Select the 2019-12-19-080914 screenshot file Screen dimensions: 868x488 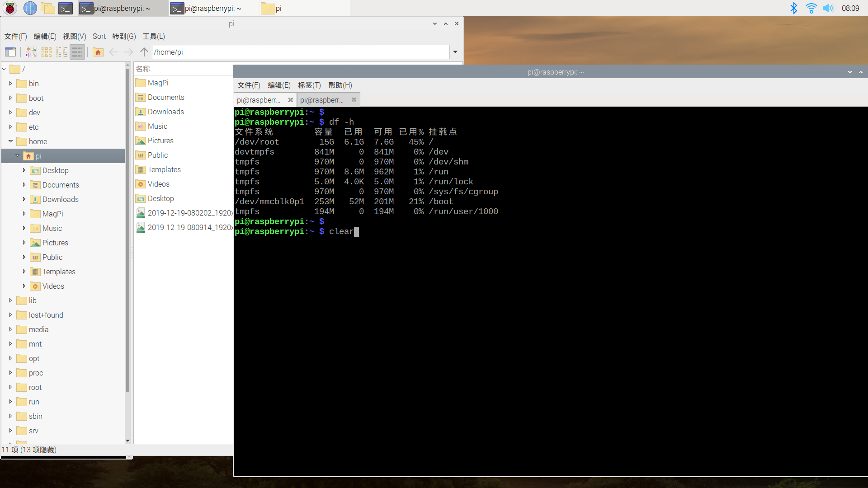coord(184,227)
